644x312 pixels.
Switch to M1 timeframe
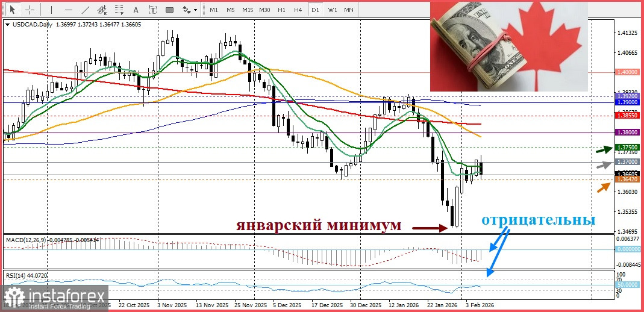click(214, 10)
